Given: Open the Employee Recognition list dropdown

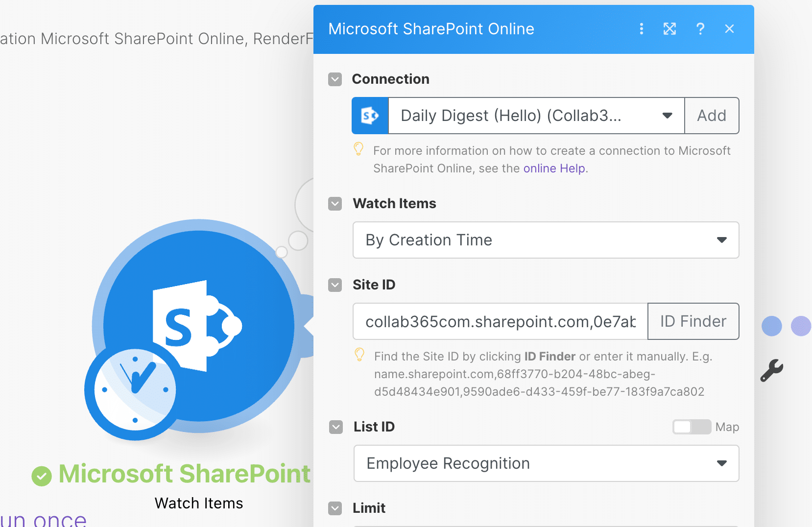Looking at the screenshot, I should (721, 463).
